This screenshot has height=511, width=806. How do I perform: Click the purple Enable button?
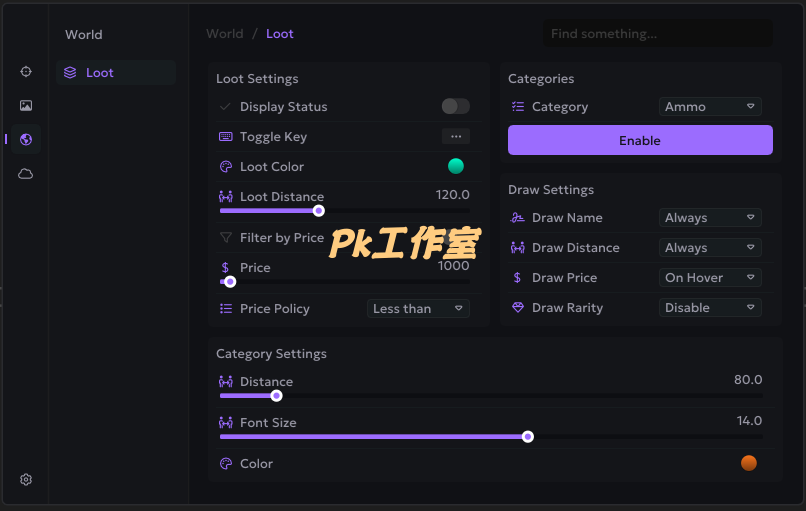pos(640,140)
